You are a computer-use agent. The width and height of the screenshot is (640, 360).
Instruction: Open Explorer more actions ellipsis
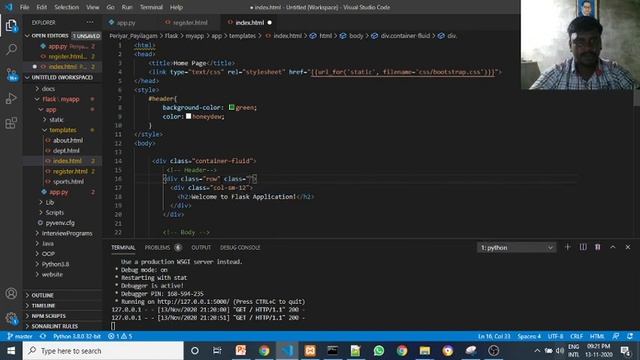click(90, 22)
